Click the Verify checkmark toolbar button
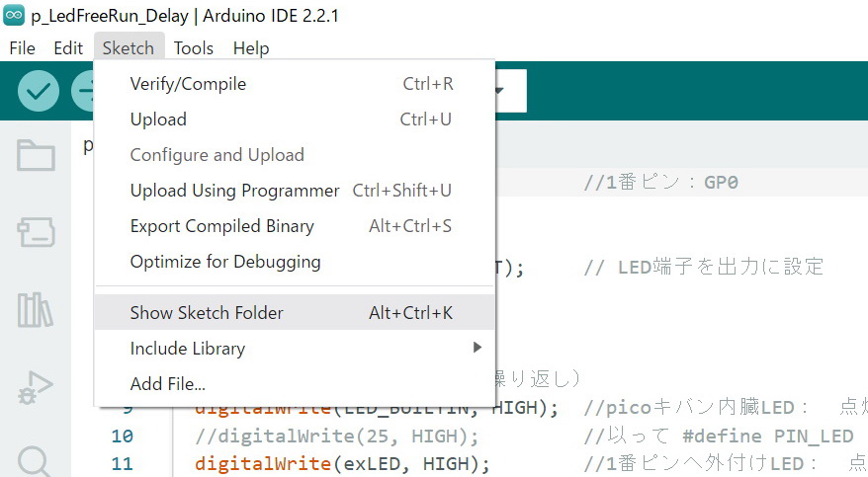Screen dimensions: 868x477 (39, 91)
